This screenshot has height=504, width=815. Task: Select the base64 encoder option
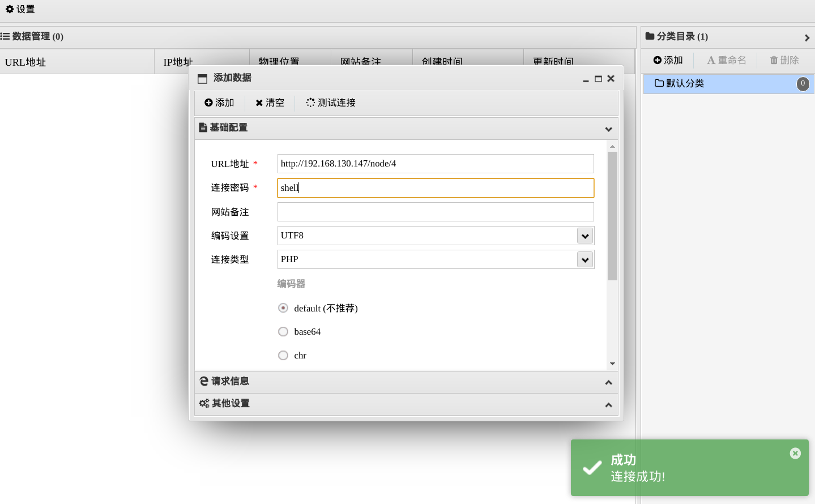(283, 331)
